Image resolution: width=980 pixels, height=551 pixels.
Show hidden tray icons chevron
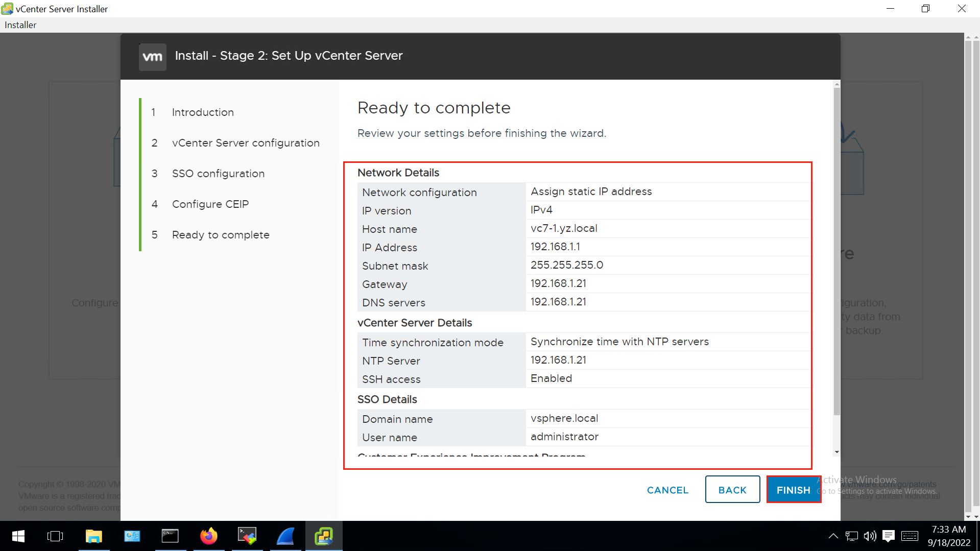pos(833,536)
